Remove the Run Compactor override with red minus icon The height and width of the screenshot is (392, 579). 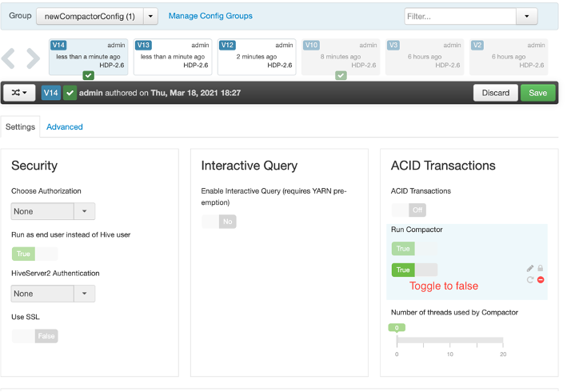[x=541, y=280]
